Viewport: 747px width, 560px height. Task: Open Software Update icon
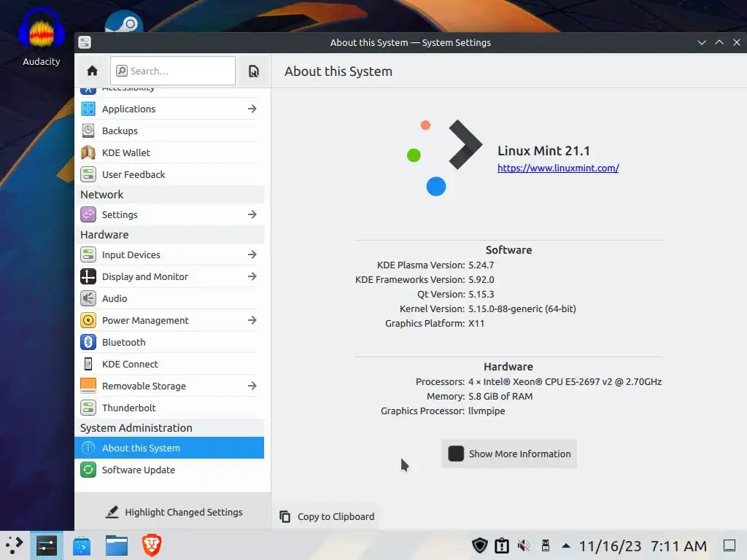tap(88, 470)
